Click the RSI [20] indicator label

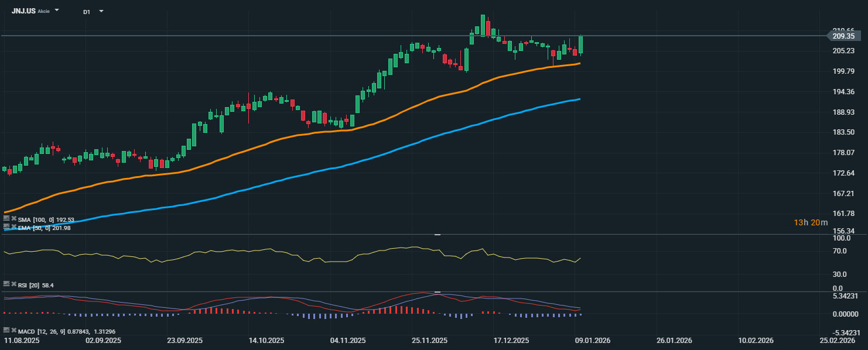click(x=29, y=285)
